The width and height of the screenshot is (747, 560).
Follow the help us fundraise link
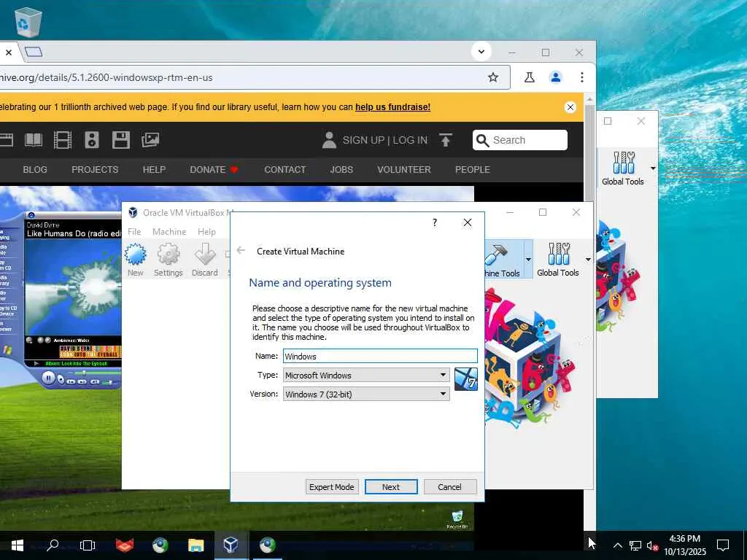click(x=392, y=107)
